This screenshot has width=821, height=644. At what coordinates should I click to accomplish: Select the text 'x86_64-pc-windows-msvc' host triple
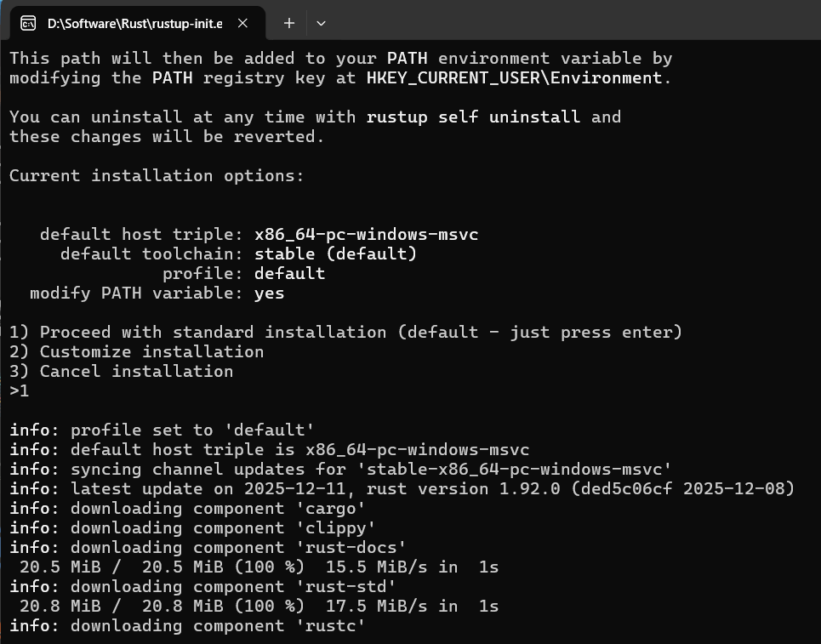click(366, 234)
